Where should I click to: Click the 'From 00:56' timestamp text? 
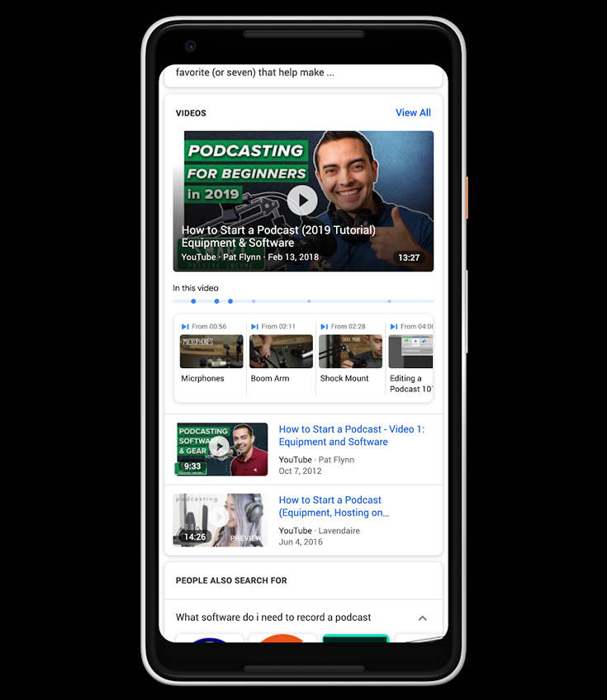209,327
